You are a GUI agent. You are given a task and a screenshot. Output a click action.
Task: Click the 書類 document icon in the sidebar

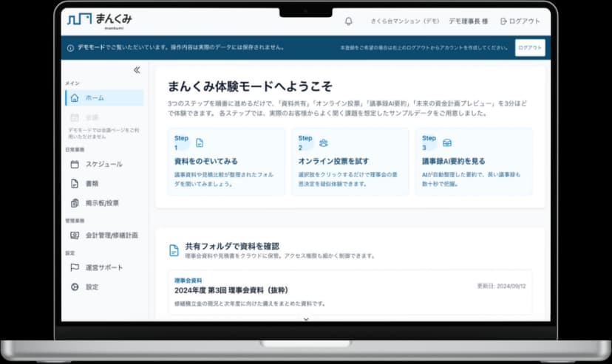(x=75, y=184)
